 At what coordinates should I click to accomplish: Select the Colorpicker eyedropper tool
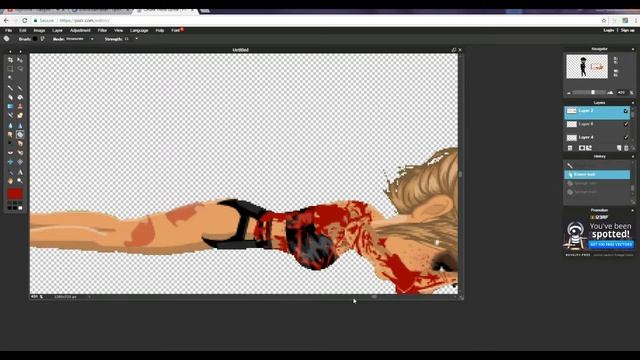[10, 172]
